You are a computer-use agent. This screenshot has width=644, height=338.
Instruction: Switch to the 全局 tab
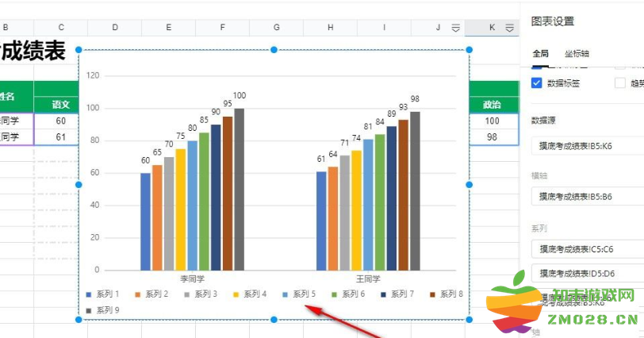(x=540, y=54)
